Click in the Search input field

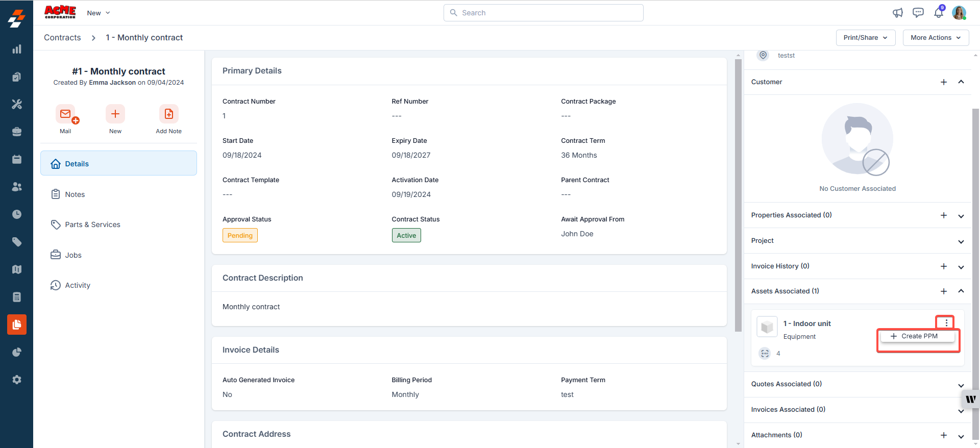(543, 13)
